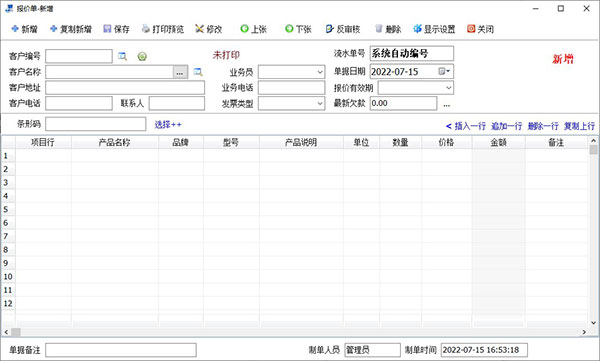The image size is (600, 361).
Task: Open 打印预览 print preview
Action: (x=163, y=29)
